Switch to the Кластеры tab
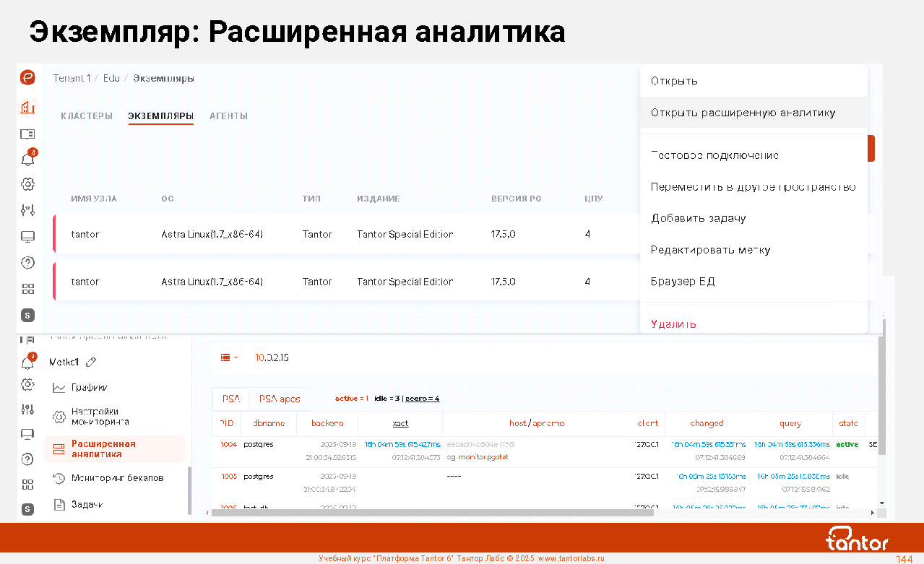The width and height of the screenshot is (924, 564). click(x=87, y=116)
